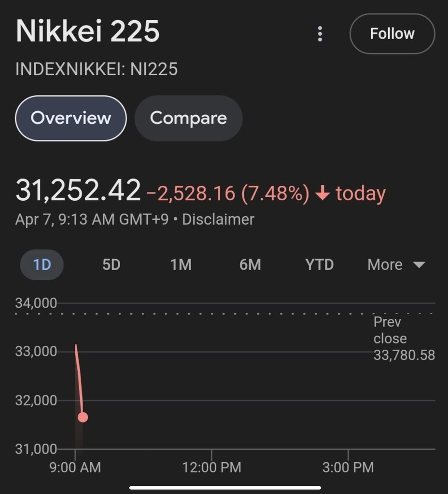Click the current price dot on chart

83,417
